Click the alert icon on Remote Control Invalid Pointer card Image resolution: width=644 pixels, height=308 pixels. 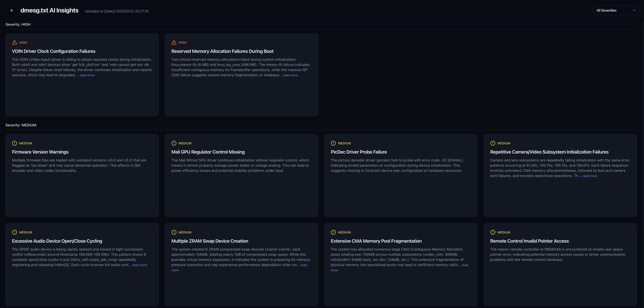[493, 232]
